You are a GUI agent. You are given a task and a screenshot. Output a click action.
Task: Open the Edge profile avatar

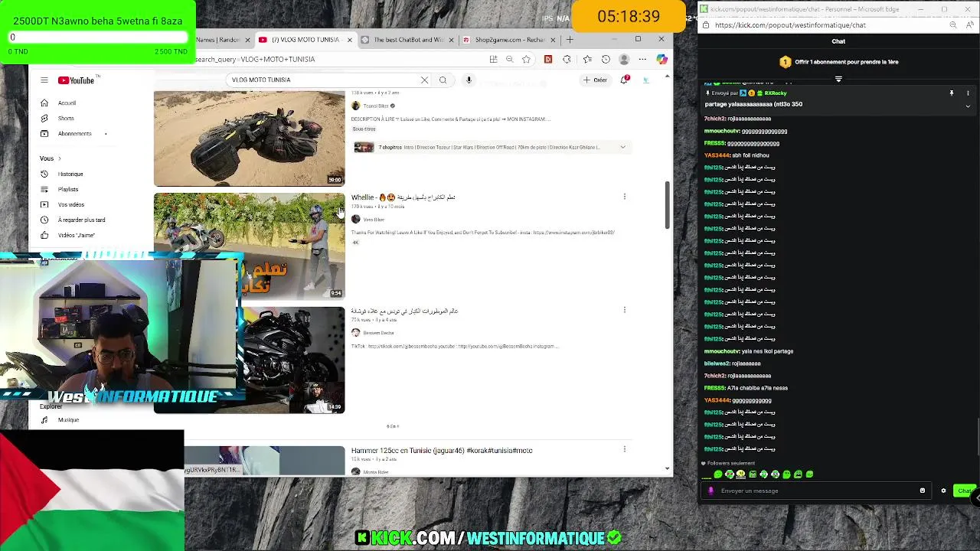point(624,59)
